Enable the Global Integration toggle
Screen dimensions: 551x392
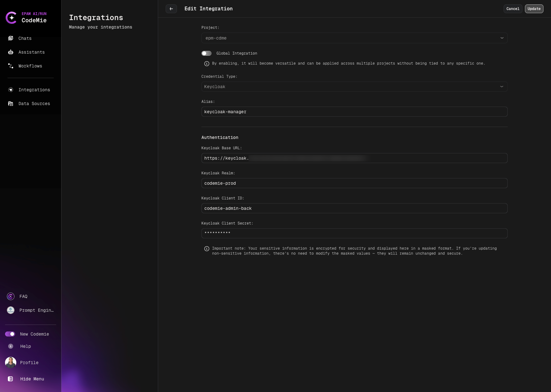point(206,53)
